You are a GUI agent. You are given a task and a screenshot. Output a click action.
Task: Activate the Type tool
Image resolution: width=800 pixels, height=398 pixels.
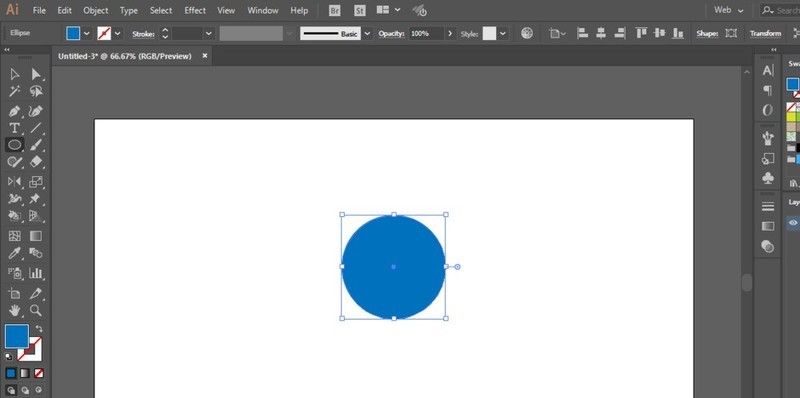(15, 128)
